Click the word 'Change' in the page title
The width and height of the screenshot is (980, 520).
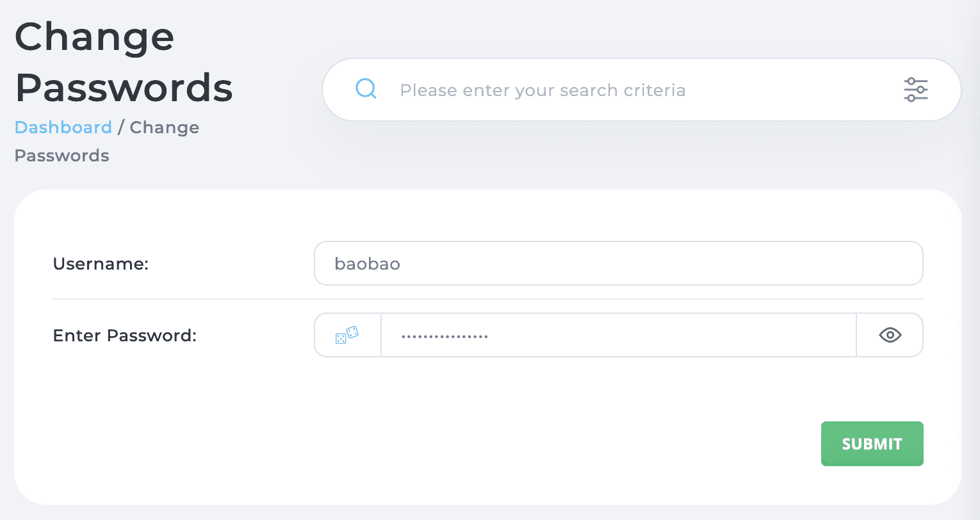point(94,37)
